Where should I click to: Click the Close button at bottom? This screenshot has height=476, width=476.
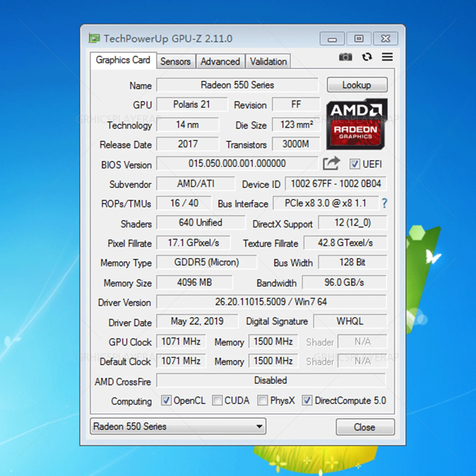pos(365,427)
